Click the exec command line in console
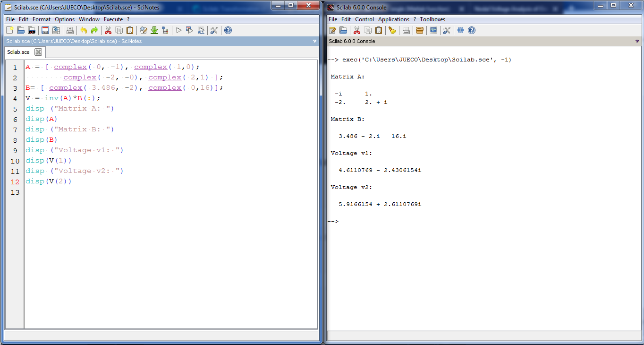 419,60
